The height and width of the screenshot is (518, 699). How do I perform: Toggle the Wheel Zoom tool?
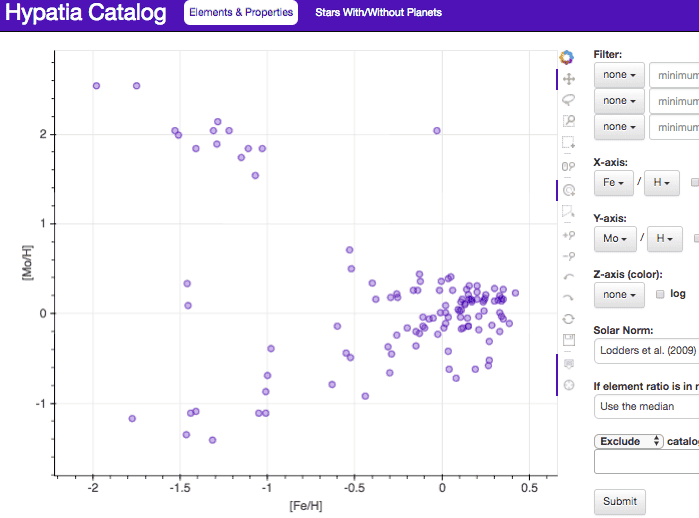[568, 166]
